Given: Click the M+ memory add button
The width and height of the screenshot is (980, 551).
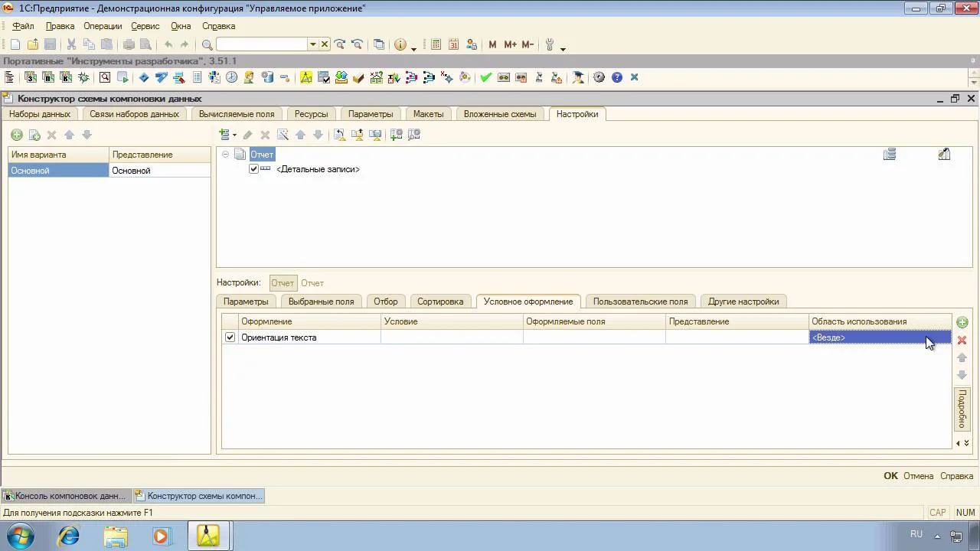Looking at the screenshot, I should coord(510,45).
